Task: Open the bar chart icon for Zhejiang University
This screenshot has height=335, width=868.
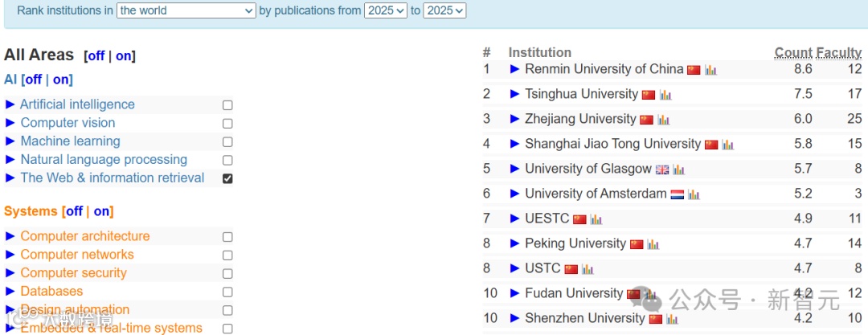Action: (664, 121)
